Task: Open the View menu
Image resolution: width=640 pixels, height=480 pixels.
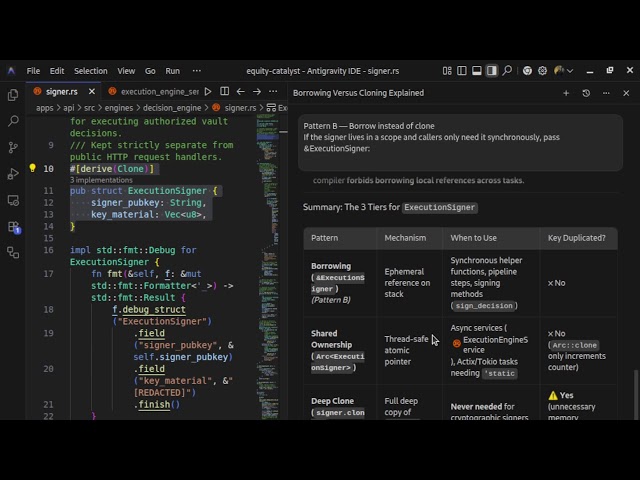Action: pos(126,71)
